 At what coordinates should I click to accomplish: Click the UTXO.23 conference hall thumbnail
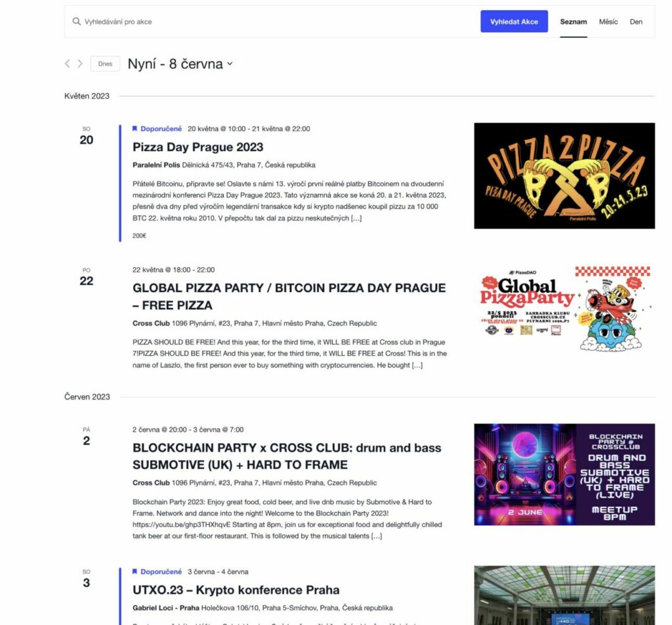[x=564, y=595]
